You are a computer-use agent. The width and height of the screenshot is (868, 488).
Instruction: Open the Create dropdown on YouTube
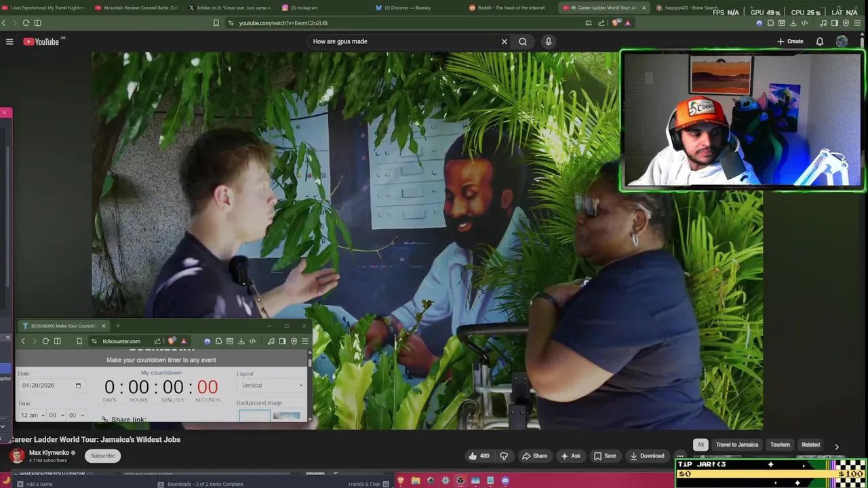click(790, 41)
